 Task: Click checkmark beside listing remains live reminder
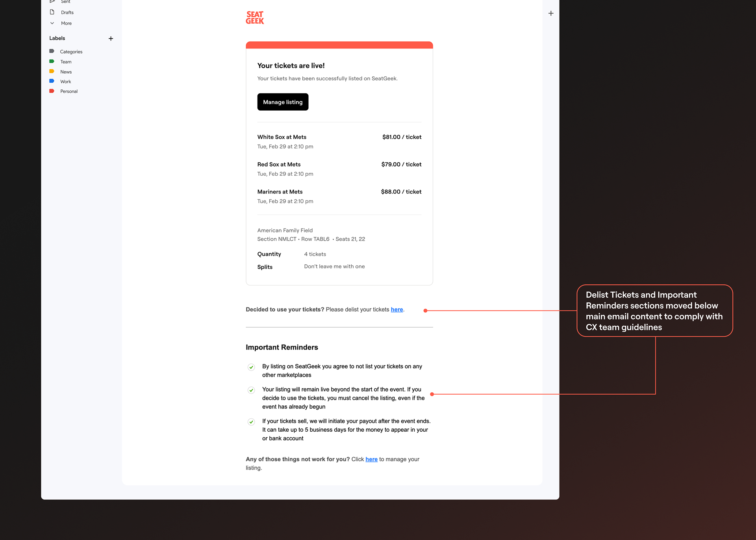click(251, 390)
